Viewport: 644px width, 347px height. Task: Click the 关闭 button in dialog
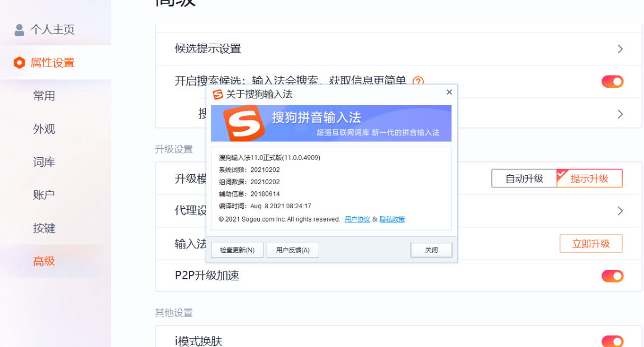[431, 250]
